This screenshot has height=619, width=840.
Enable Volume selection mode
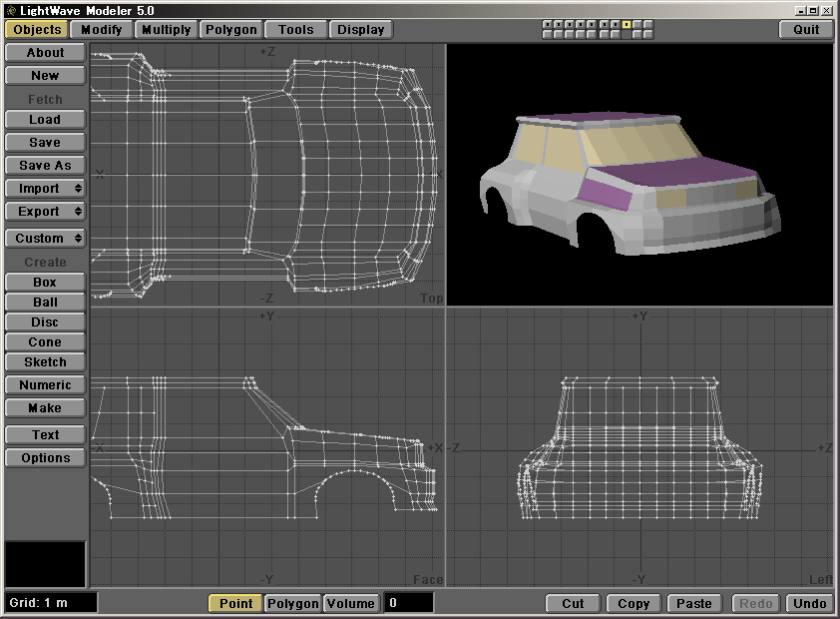pyautogui.click(x=351, y=603)
